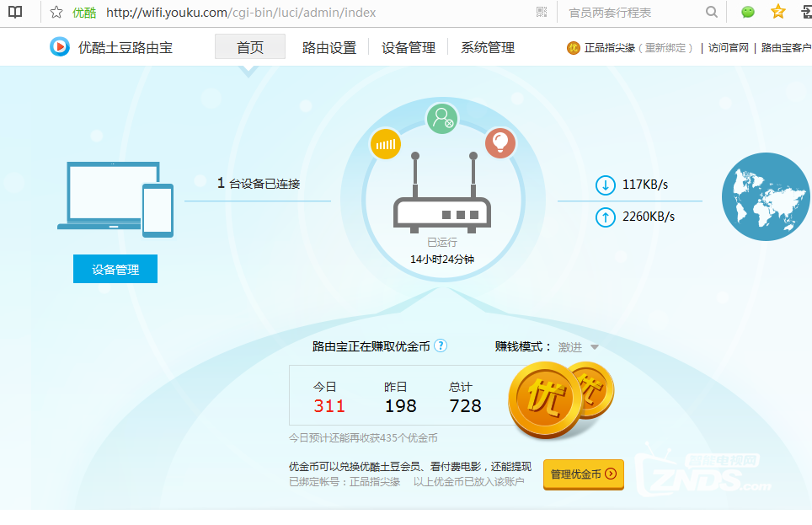Open the 访问官网 link
This screenshot has width=812, height=525.
coord(729,48)
